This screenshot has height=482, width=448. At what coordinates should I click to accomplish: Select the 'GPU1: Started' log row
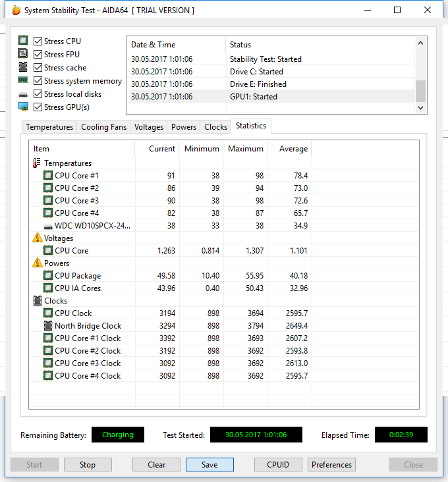tap(271, 97)
